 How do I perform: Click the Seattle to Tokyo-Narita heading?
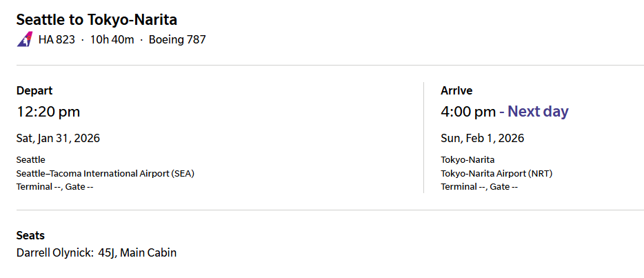tap(97, 19)
